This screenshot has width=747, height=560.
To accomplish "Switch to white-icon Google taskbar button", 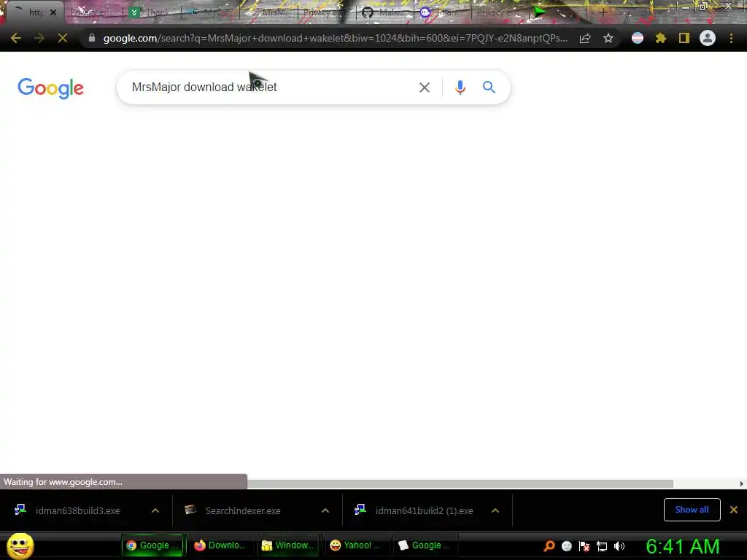I will pyautogui.click(x=424, y=545).
